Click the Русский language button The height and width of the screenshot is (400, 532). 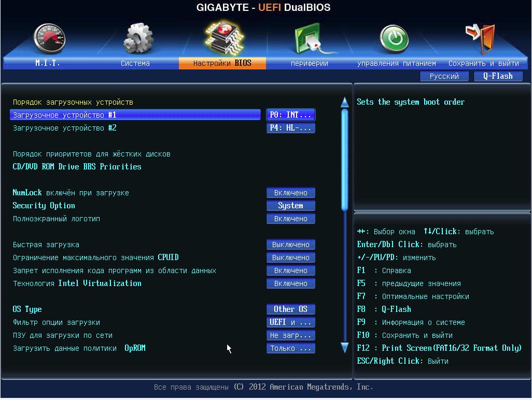(444, 76)
